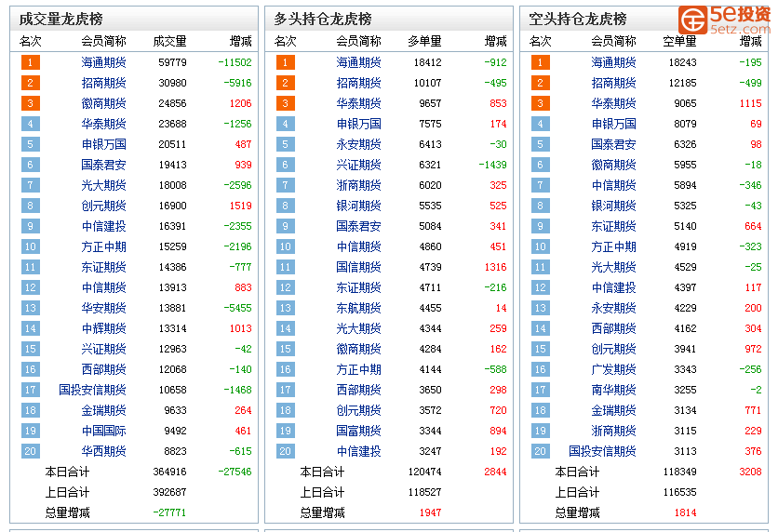Click 浙商期货 in the 多头持仓龙虎榜 table

click(358, 185)
